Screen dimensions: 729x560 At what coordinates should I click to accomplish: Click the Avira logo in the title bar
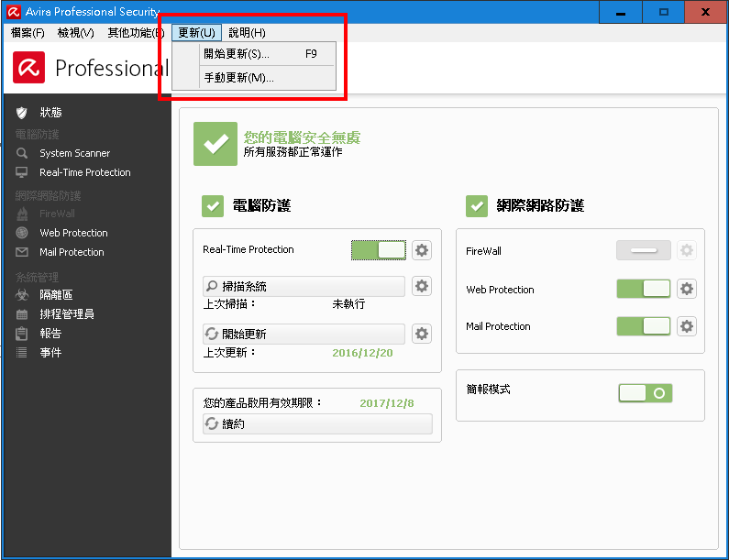(x=14, y=12)
